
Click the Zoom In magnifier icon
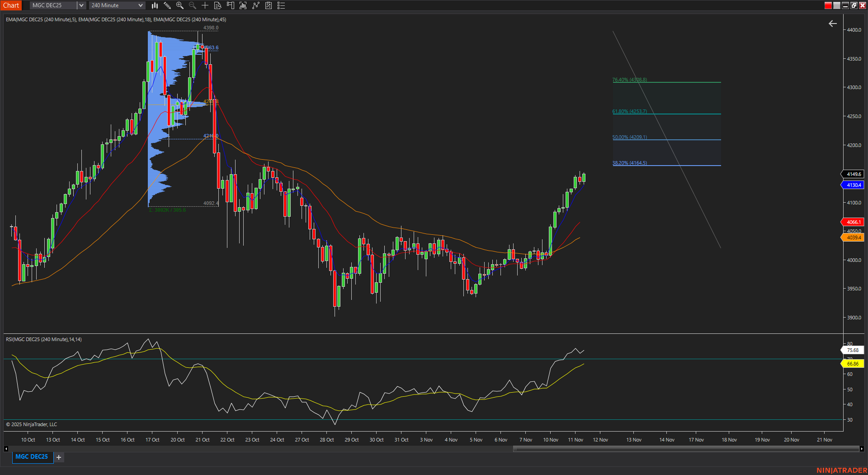[180, 5]
